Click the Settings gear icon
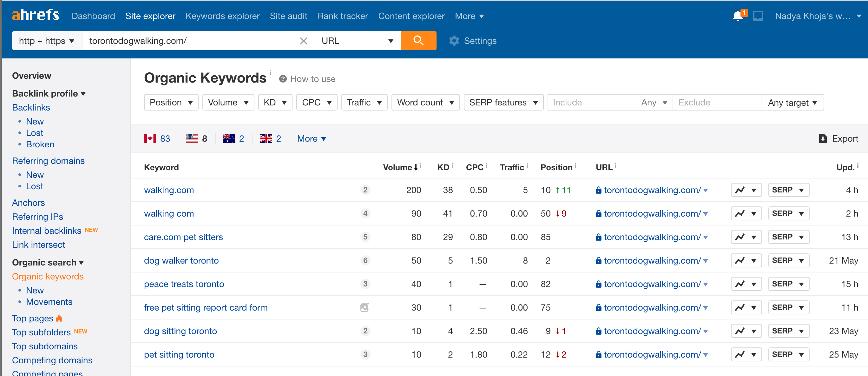The height and width of the screenshot is (376, 868). coord(454,41)
